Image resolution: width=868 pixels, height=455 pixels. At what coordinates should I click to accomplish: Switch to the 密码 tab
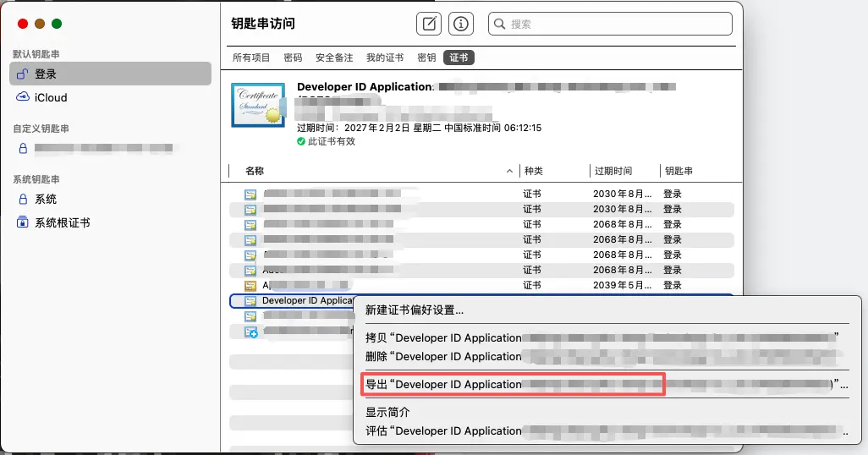[x=293, y=58]
